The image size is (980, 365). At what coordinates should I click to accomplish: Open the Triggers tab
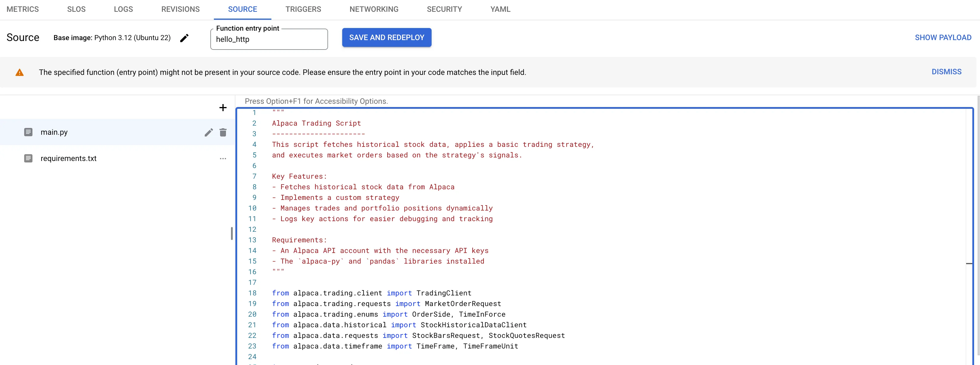(303, 9)
